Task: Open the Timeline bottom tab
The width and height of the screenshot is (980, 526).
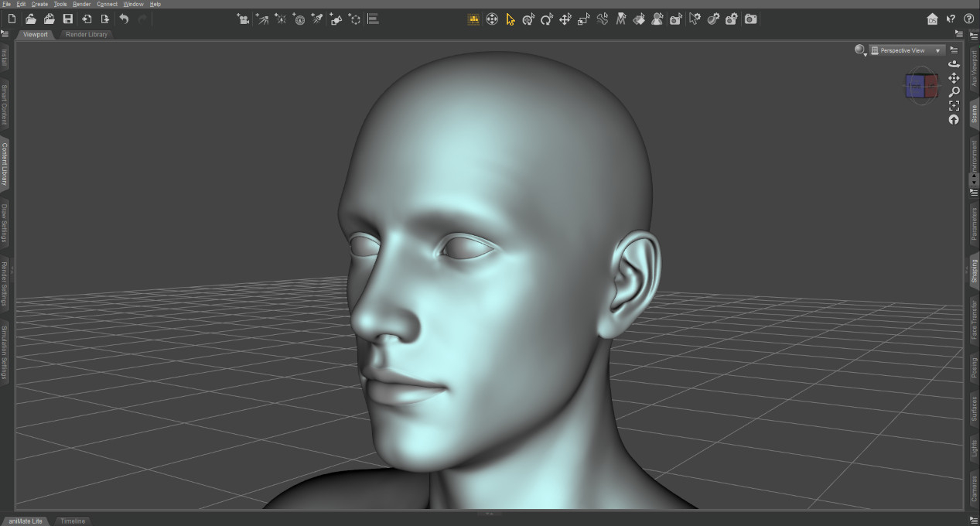Action: (x=73, y=521)
